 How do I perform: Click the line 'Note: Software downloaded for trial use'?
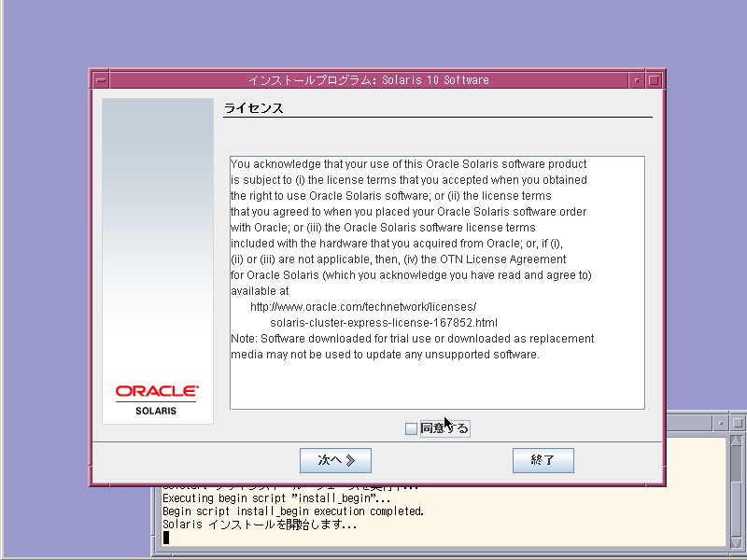(412, 339)
